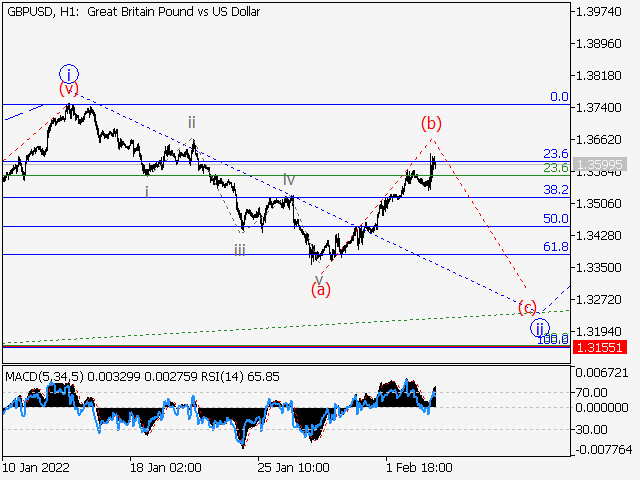Image resolution: width=640 pixels, height=480 pixels.
Task: Click the 30.00 RSI level label
Action: (x=591, y=429)
